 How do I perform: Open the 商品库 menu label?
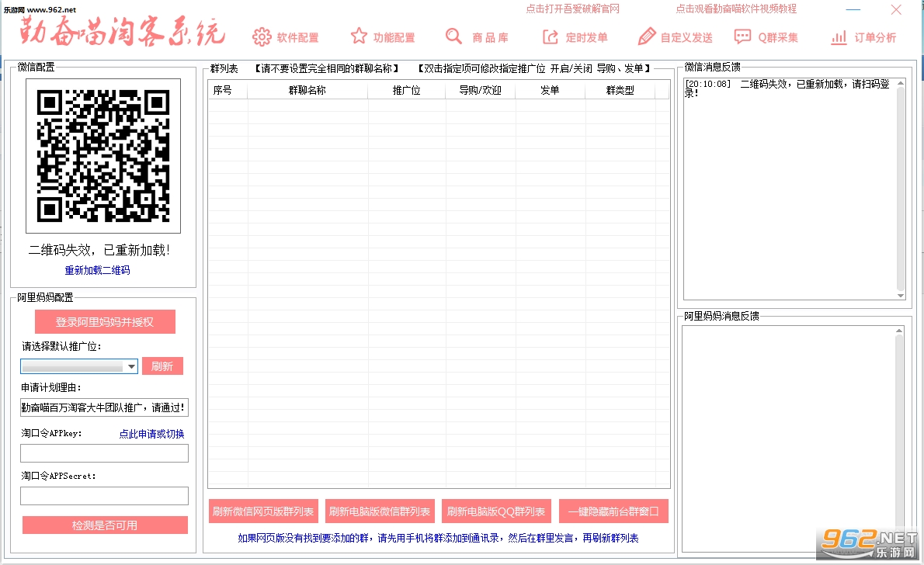[490, 38]
